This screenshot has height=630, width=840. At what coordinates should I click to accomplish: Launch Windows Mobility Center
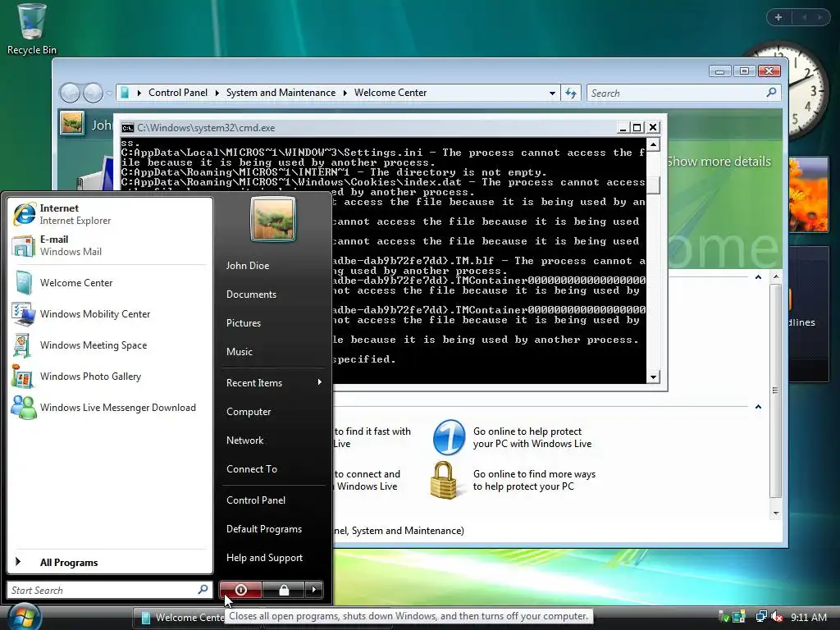[110, 314]
